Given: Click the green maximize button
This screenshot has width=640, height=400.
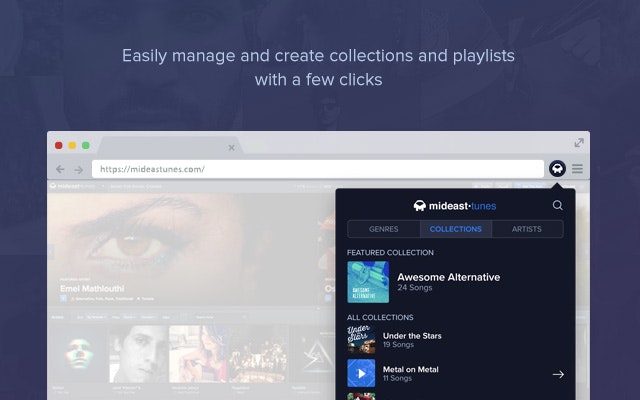Looking at the screenshot, I should click(x=86, y=145).
